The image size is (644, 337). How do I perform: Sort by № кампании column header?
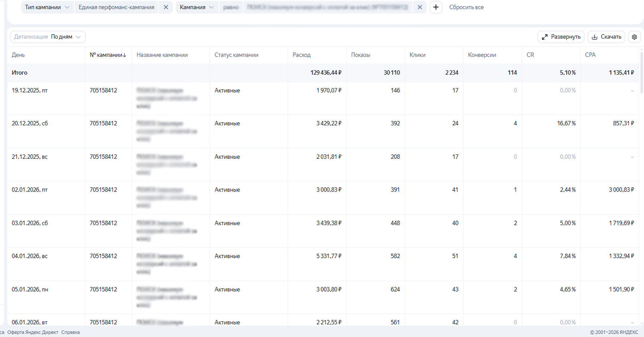click(108, 55)
